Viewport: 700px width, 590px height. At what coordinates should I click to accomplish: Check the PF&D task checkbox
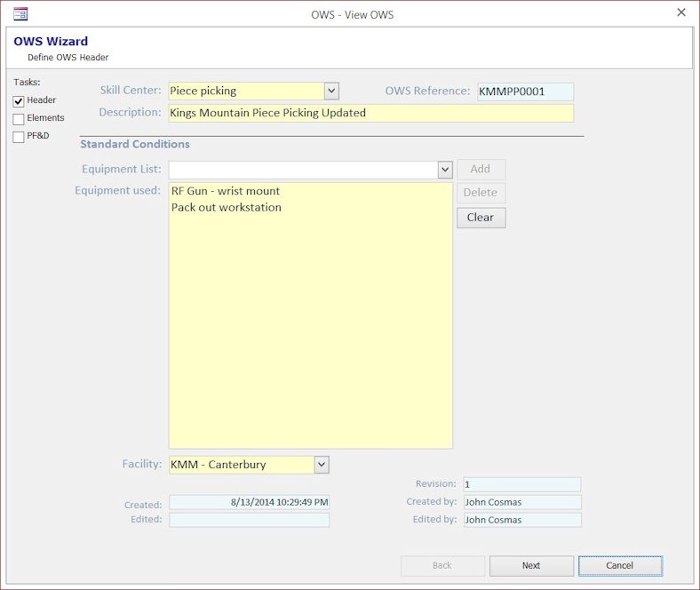point(19,137)
